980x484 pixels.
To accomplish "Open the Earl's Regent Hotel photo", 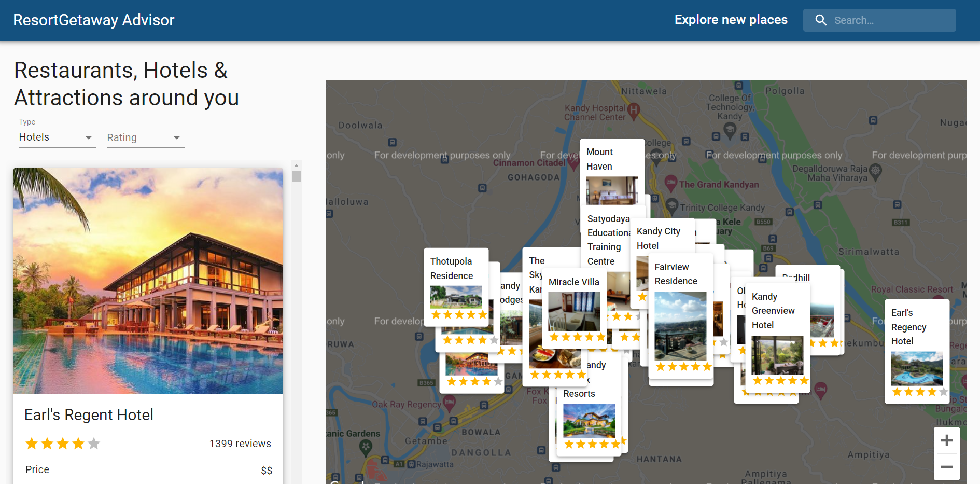I will 148,280.
